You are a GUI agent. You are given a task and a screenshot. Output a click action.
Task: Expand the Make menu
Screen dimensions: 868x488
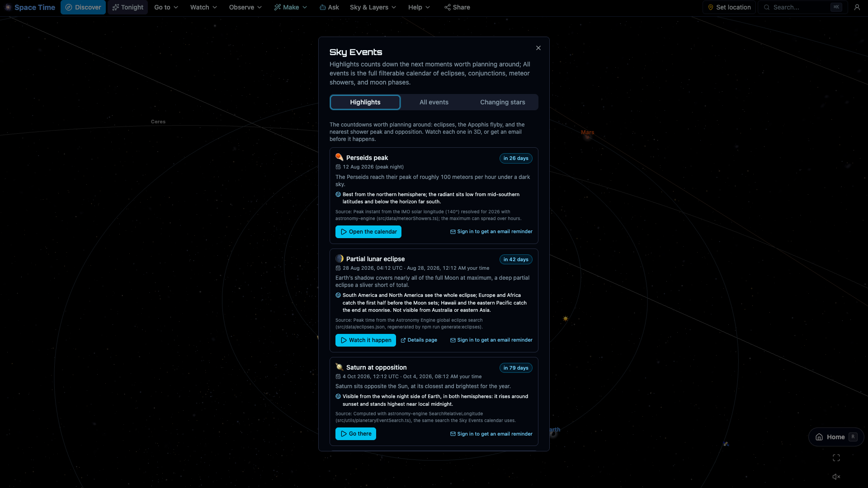tap(291, 7)
